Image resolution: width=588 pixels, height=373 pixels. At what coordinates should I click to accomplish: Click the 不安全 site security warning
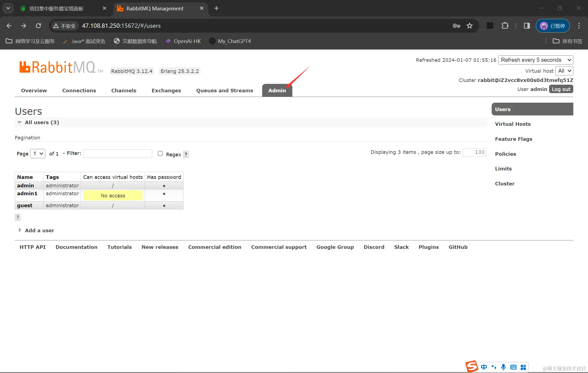65,26
